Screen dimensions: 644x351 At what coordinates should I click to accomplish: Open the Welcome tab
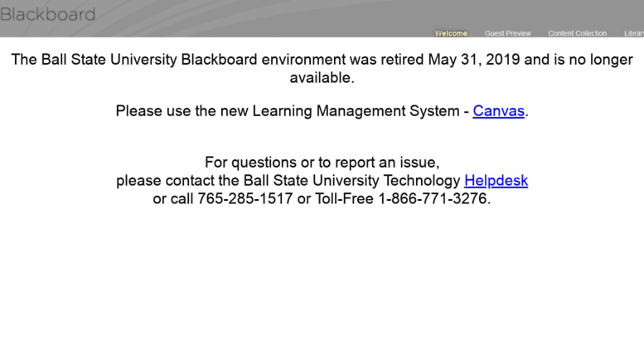click(451, 33)
